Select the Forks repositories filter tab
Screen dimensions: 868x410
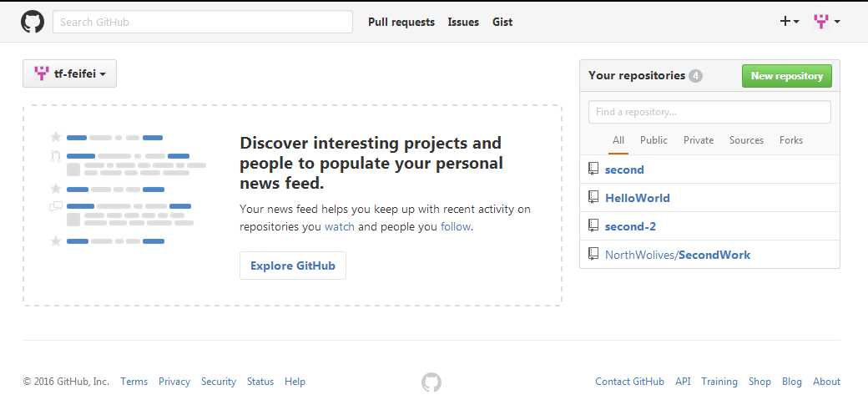pos(791,141)
